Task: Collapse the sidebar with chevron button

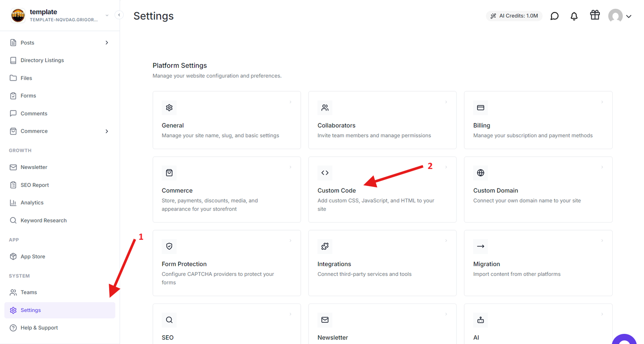Action: pos(119,15)
